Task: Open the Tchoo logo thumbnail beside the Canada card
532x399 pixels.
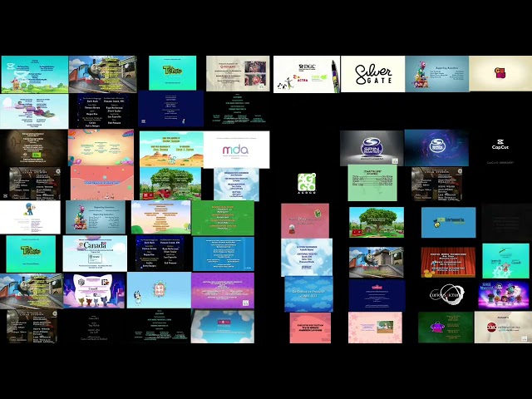Action: [31, 254]
